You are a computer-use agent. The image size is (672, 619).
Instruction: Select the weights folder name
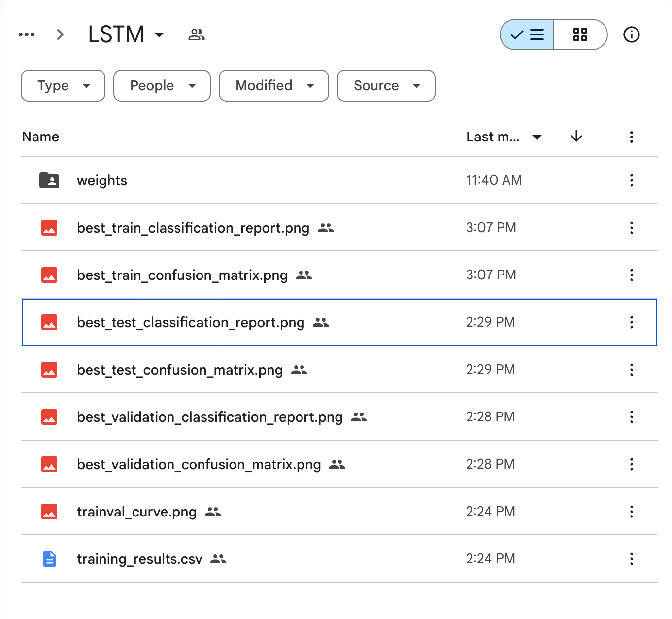102,181
